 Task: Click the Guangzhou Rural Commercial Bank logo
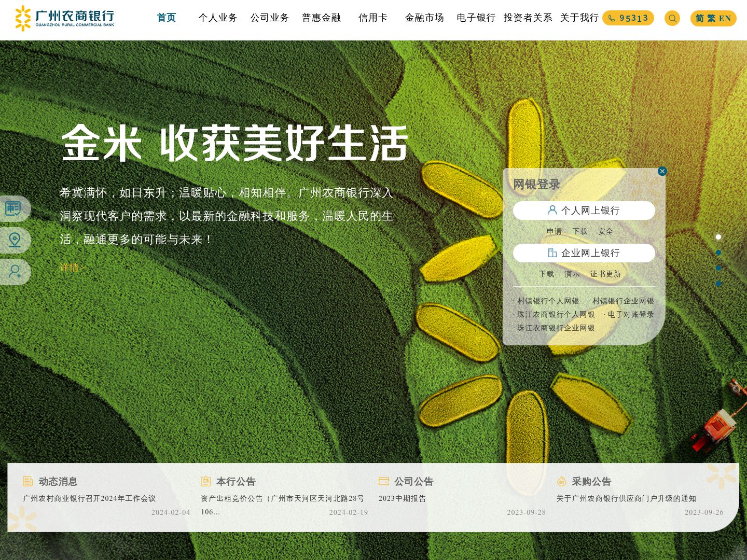(64, 18)
